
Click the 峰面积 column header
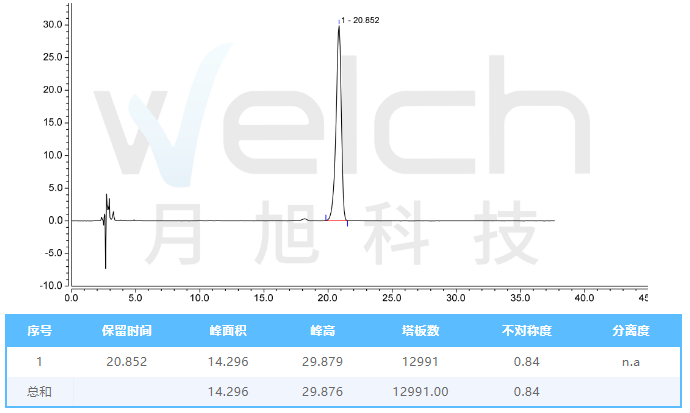pyautogui.click(x=228, y=330)
